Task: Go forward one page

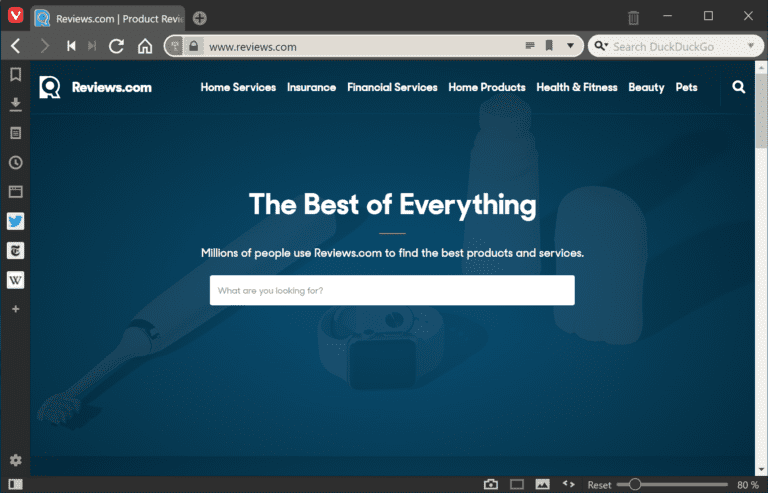Action: pyautogui.click(x=45, y=46)
